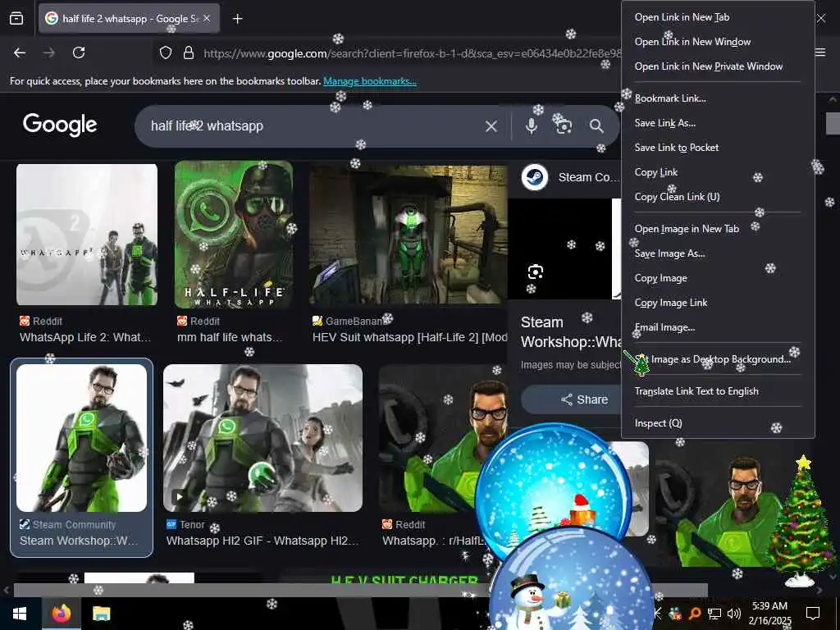This screenshot has width=840, height=630.
Task: Go to Google home via logo
Action: tap(60, 125)
